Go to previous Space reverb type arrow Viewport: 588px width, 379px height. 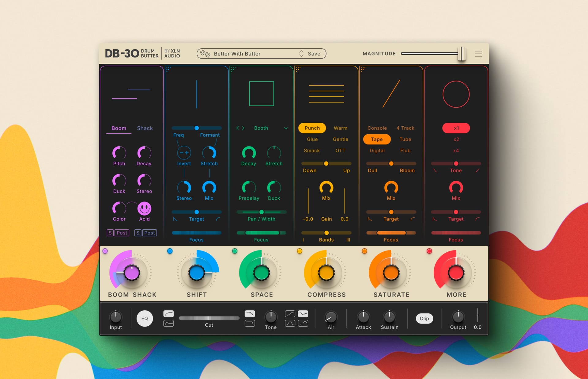point(237,128)
